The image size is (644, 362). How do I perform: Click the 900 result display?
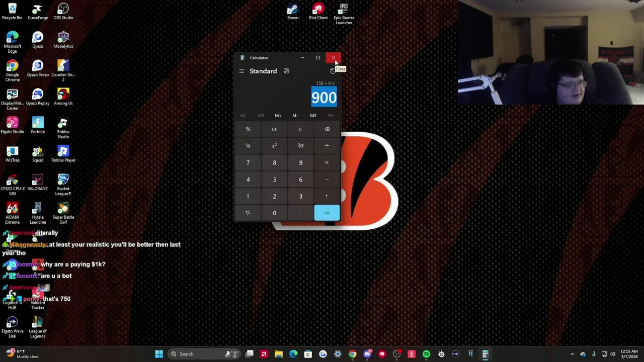click(324, 98)
